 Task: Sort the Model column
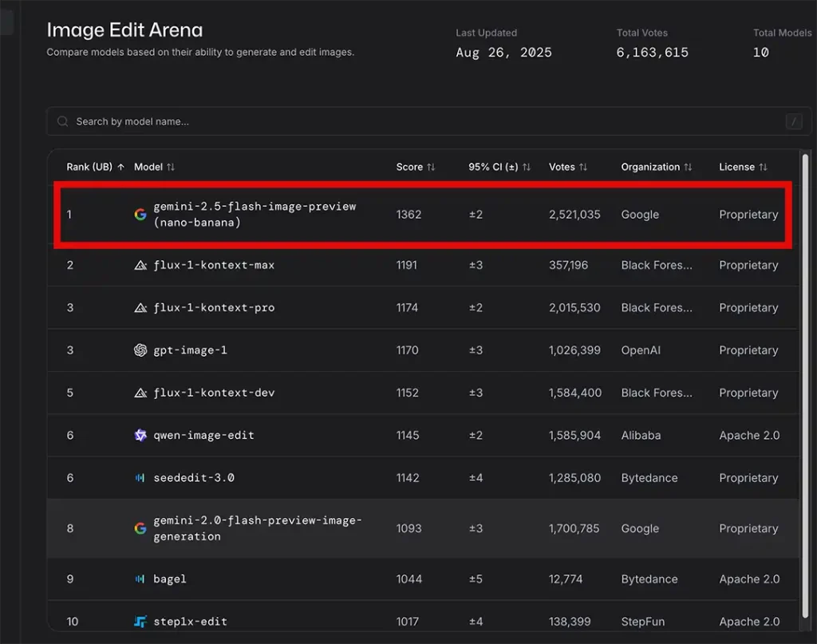click(x=171, y=167)
